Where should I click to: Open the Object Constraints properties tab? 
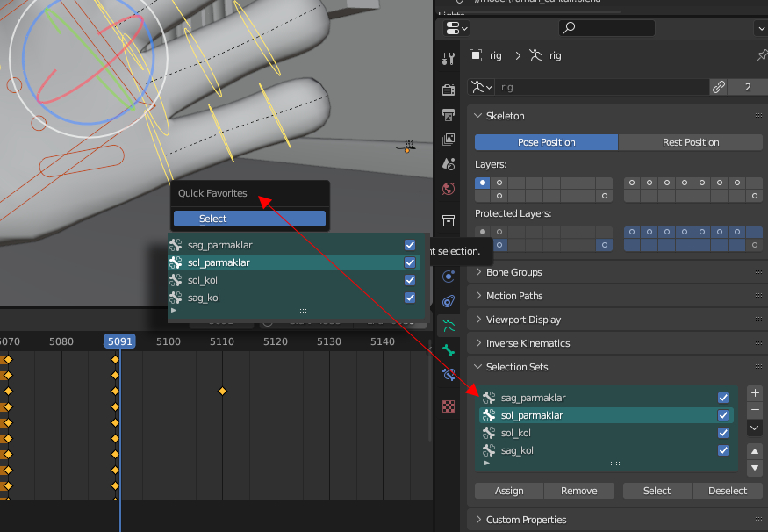tap(449, 301)
